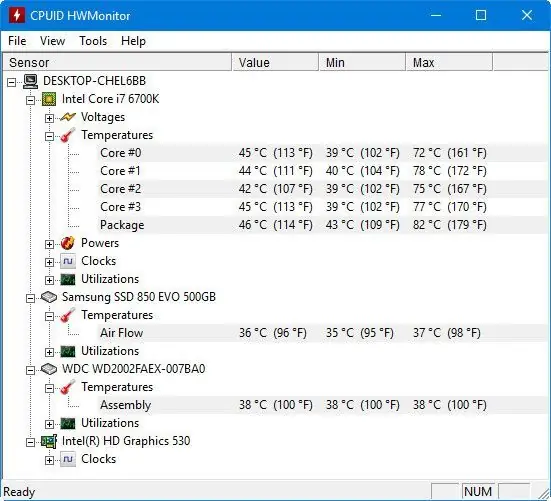The height and width of the screenshot is (501, 551).
Task: Click the CPU Clocks waveform icon
Action: 68,261
